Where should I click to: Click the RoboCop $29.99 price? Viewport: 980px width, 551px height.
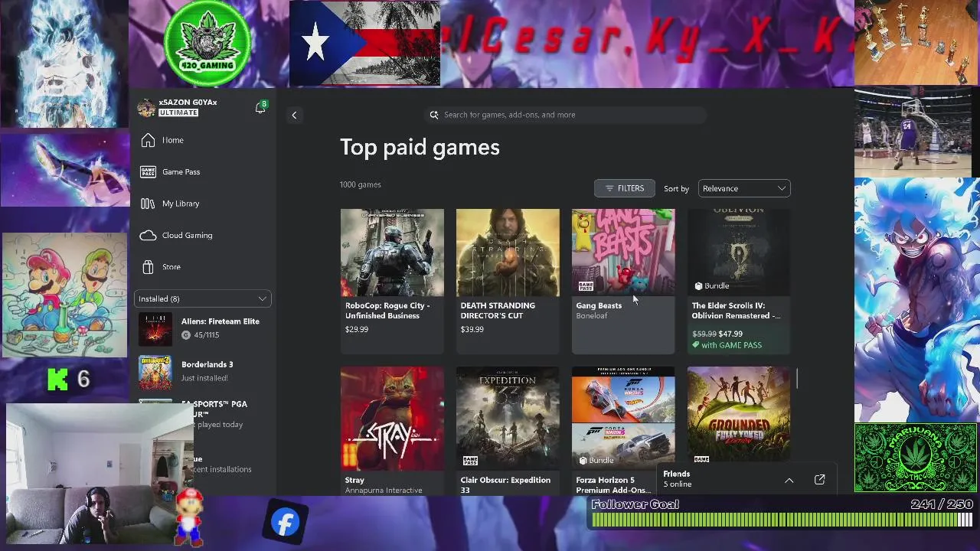357,330
